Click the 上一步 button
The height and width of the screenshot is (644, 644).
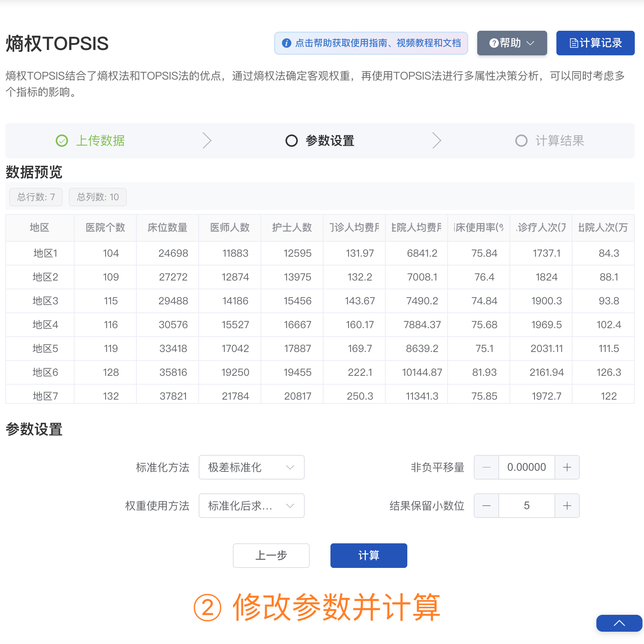(x=271, y=555)
